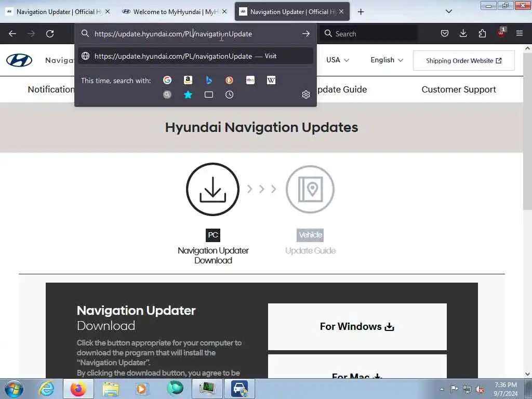
Task: Click the Firefox Search box
Action: tap(368, 34)
